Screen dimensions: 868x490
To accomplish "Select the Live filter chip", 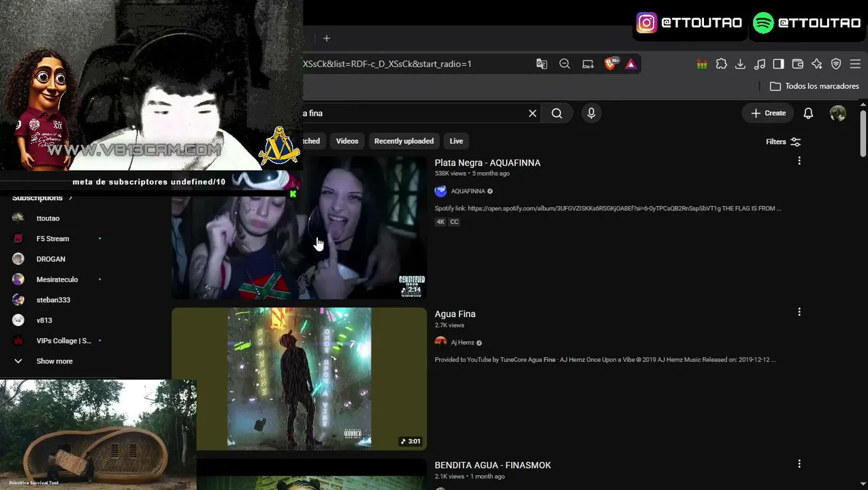I will coord(456,141).
